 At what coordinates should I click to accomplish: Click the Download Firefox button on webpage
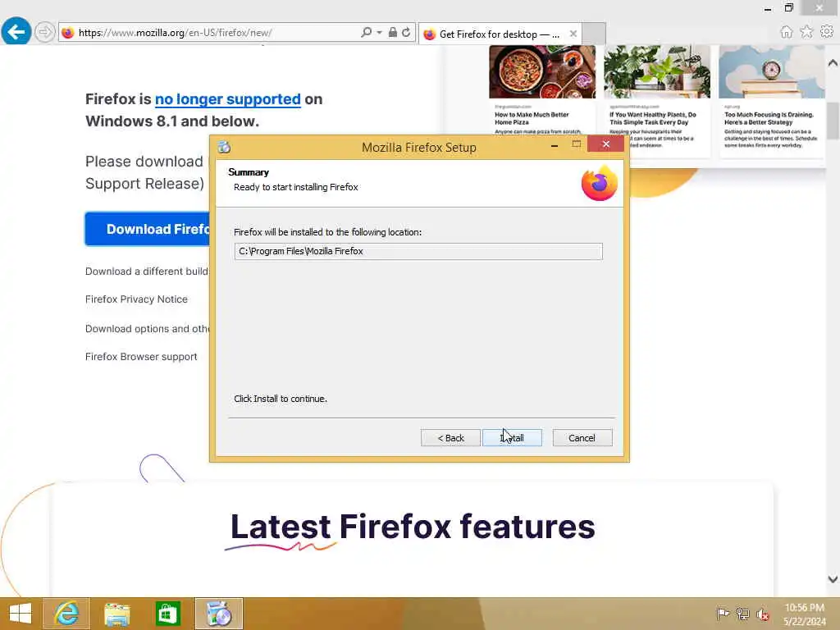pyautogui.click(x=148, y=230)
